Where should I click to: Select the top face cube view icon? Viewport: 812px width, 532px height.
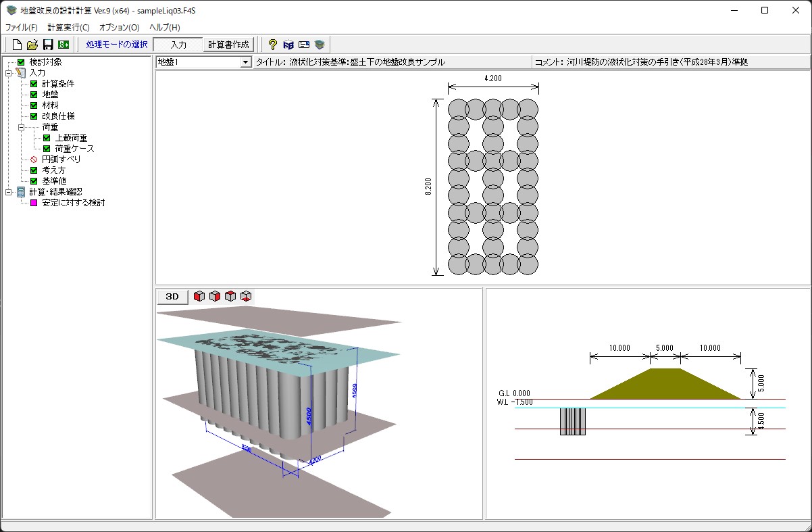230,296
